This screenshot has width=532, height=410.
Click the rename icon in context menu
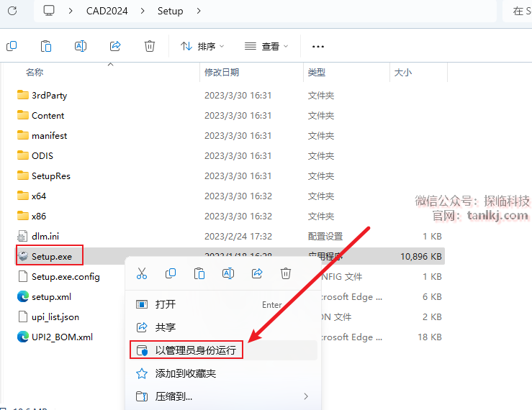click(228, 273)
